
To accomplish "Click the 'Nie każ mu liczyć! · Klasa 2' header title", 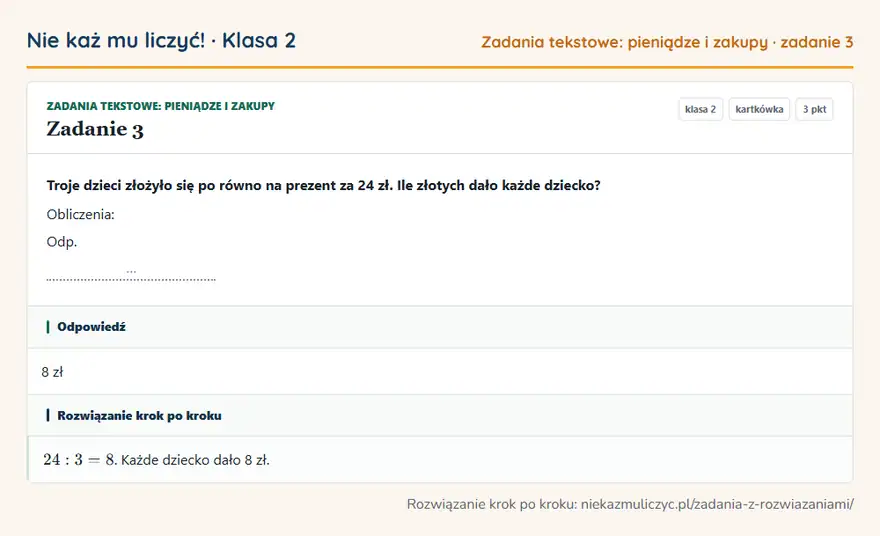I will click(x=161, y=40).
